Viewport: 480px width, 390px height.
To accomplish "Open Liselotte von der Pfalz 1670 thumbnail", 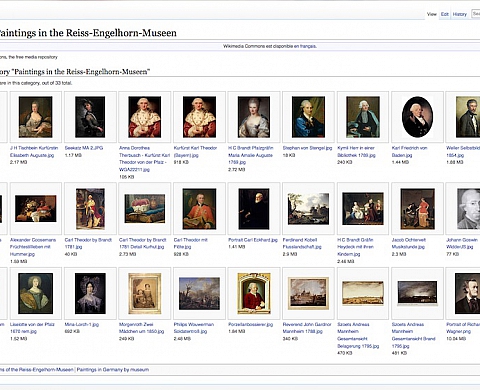I will [36, 293].
